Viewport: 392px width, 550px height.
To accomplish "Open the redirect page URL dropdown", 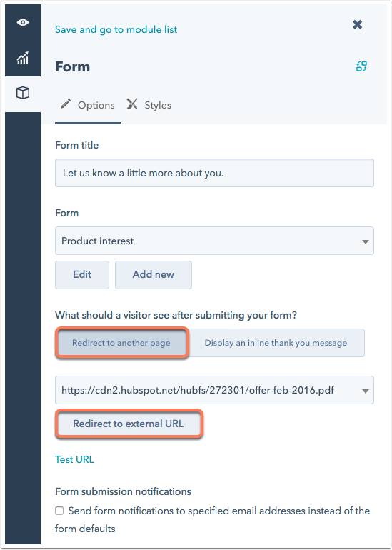I will (214, 390).
